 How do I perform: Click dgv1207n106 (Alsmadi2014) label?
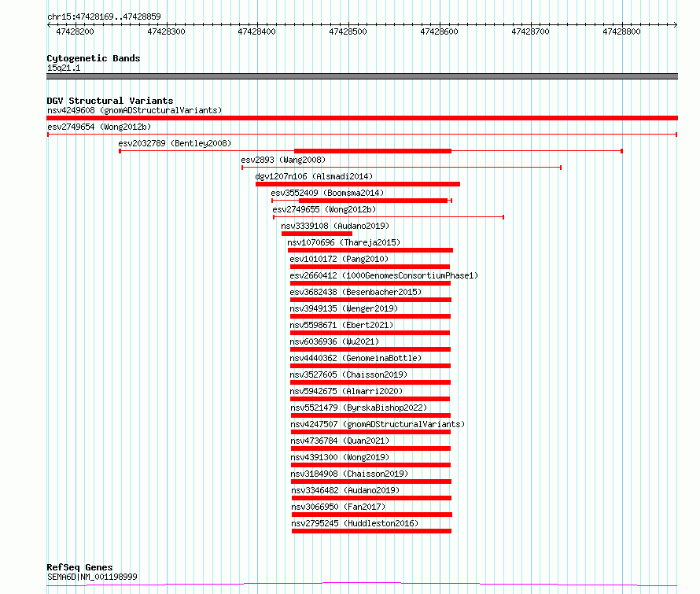pos(314,176)
